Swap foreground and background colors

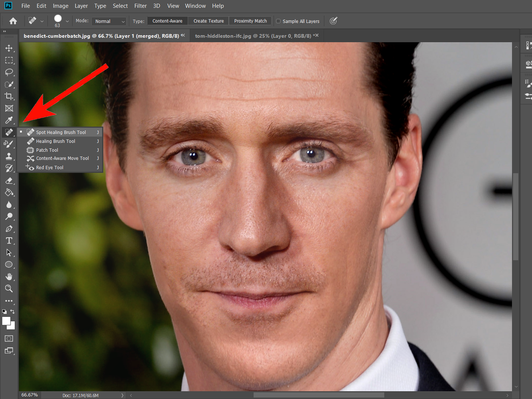tap(12, 311)
